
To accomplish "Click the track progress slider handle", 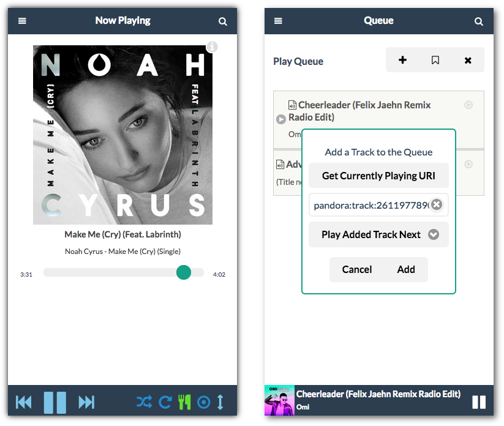I will click(184, 272).
